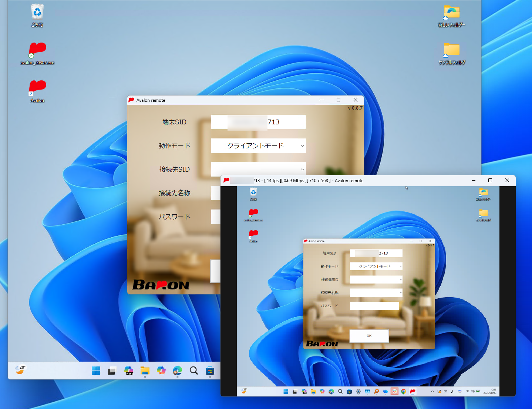532x409 pixels.
Task: Open Task View in the remote session taskbar
Action: 295,391
